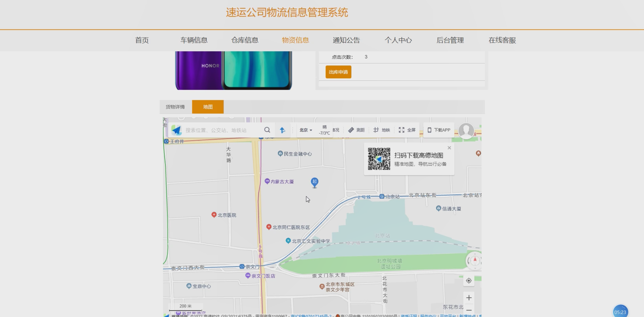Click the 崇文门东大街 road label
Viewport: 644px width, 317px height.
(x=329, y=275)
